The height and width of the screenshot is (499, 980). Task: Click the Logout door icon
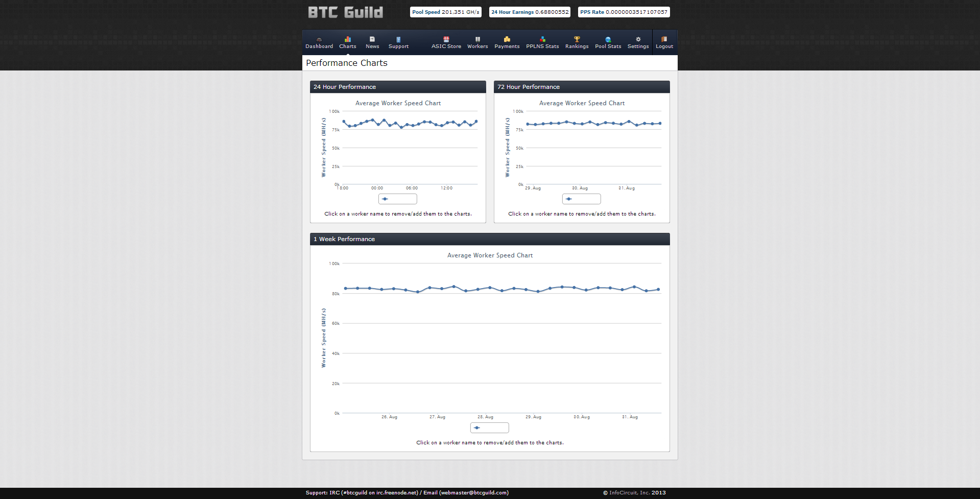[x=664, y=39]
